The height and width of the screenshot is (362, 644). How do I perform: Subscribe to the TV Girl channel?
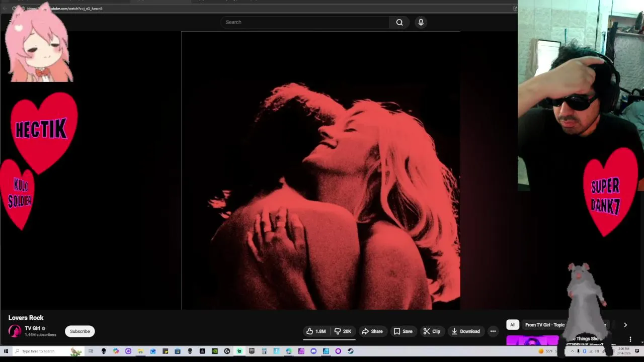pyautogui.click(x=79, y=331)
